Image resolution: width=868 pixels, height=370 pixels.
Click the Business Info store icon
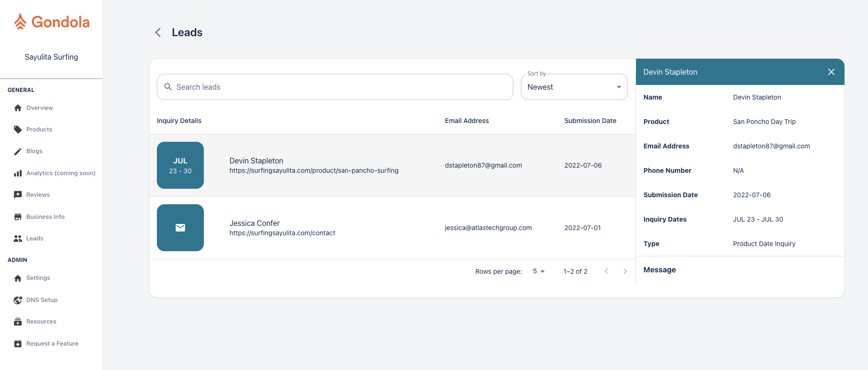[x=18, y=217]
